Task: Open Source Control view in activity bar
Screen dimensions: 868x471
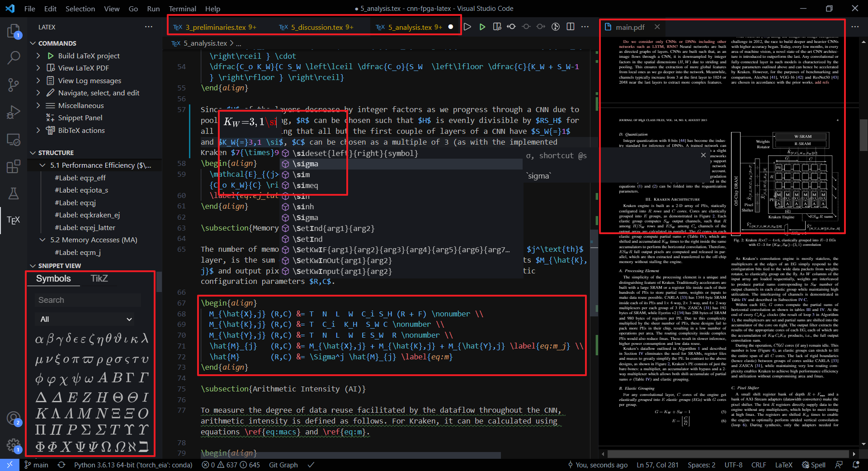Action: pos(14,85)
